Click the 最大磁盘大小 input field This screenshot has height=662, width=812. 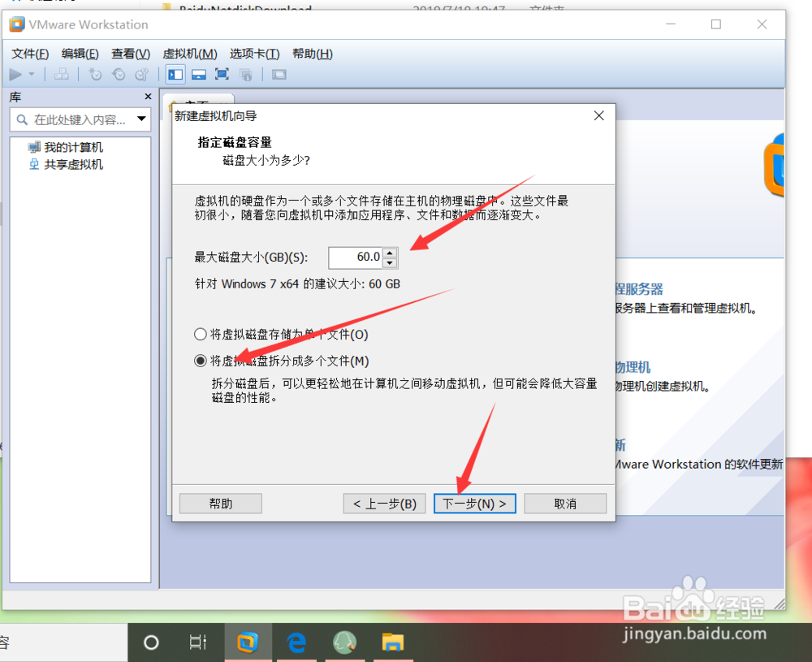coord(355,257)
